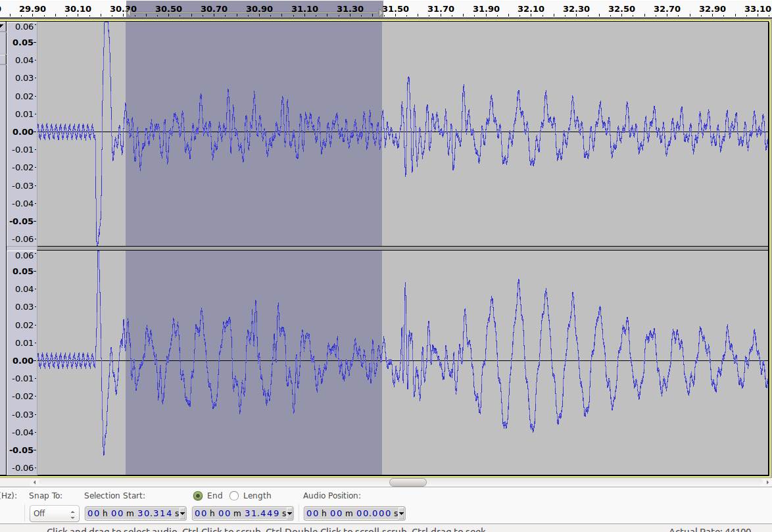Click -0.05 on the lower track's vertical scale
The image size is (772, 532).
click(21, 450)
